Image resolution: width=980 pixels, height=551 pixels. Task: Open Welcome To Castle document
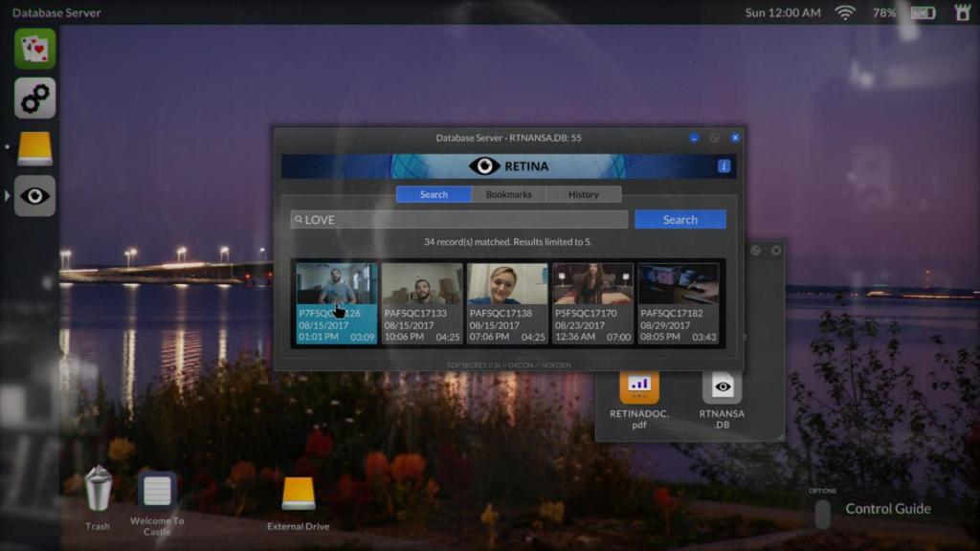(x=157, y=492)
